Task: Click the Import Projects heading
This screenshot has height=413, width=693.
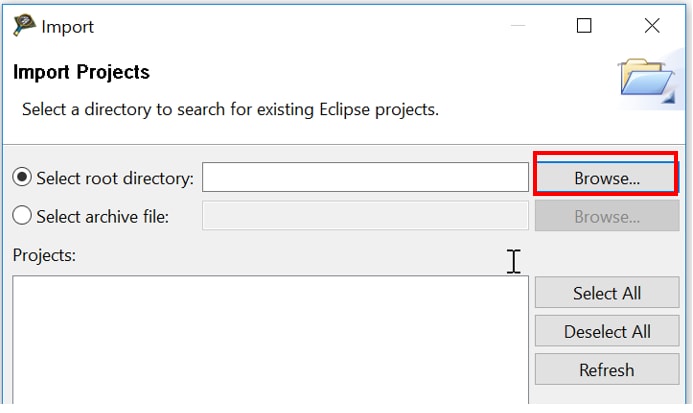Action: [81, 72]
